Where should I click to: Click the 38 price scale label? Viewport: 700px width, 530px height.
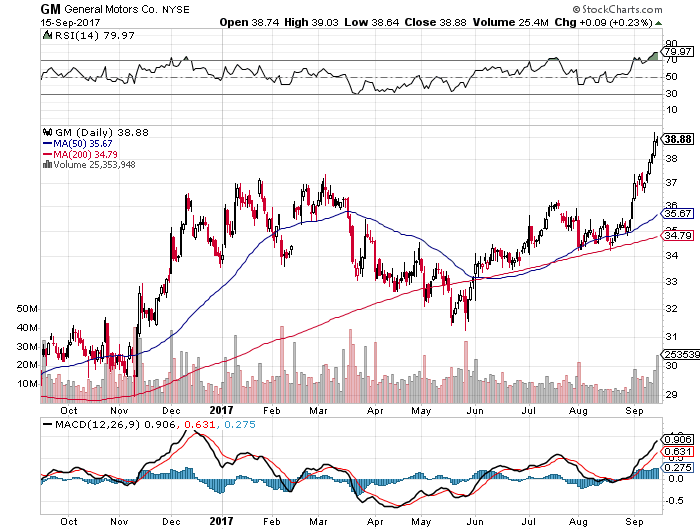[671, 159]
